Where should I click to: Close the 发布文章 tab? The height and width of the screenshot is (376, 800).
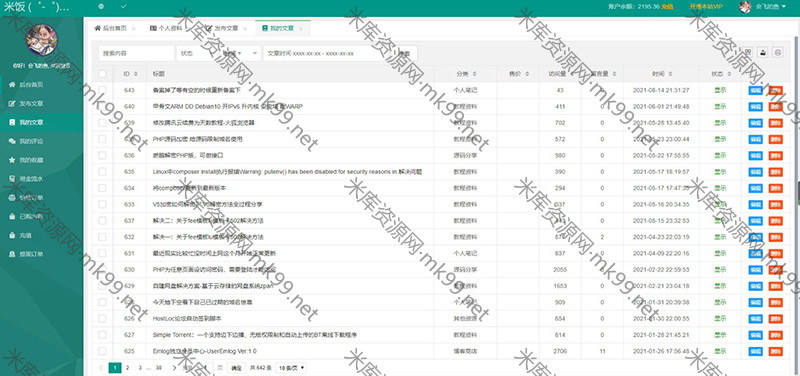[x=245, y=29]
